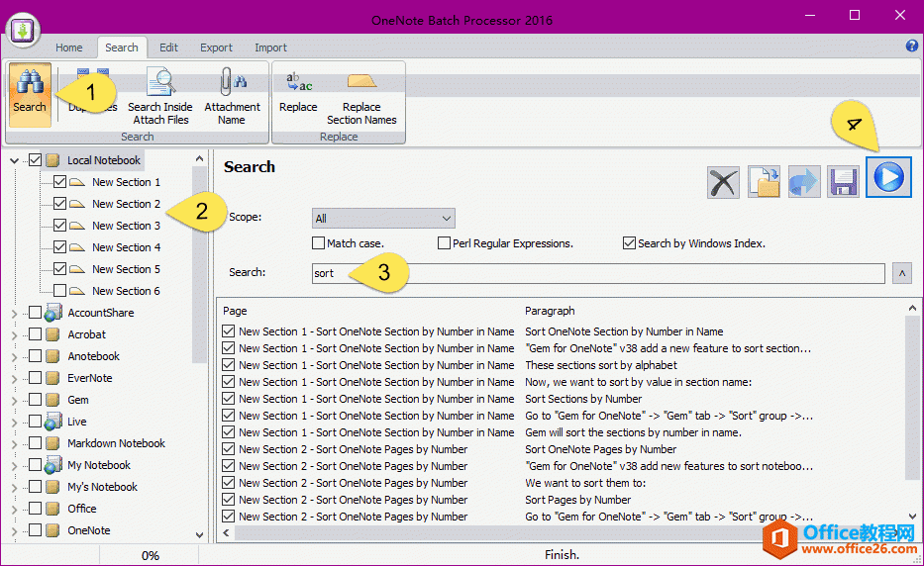
Task: Switch to the Home tab
Action: click(x=69, y=47)
